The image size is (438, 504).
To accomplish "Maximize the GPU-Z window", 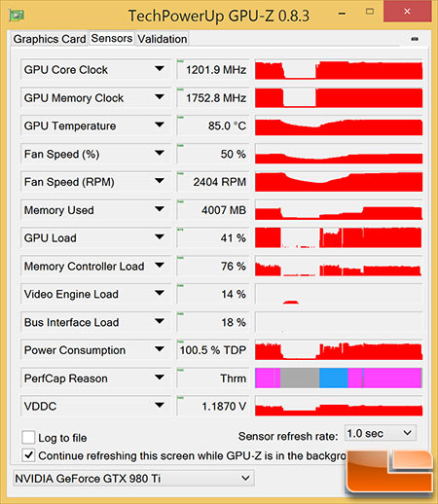I will [370, 12].
